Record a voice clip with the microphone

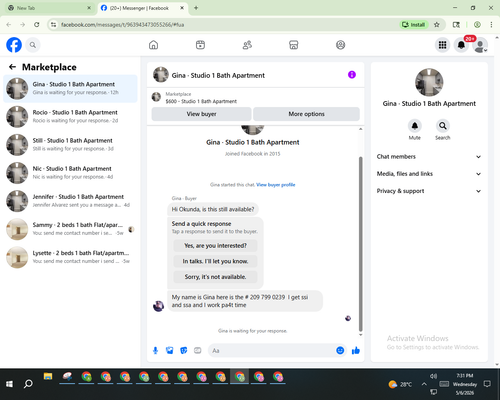coord(155,350)
